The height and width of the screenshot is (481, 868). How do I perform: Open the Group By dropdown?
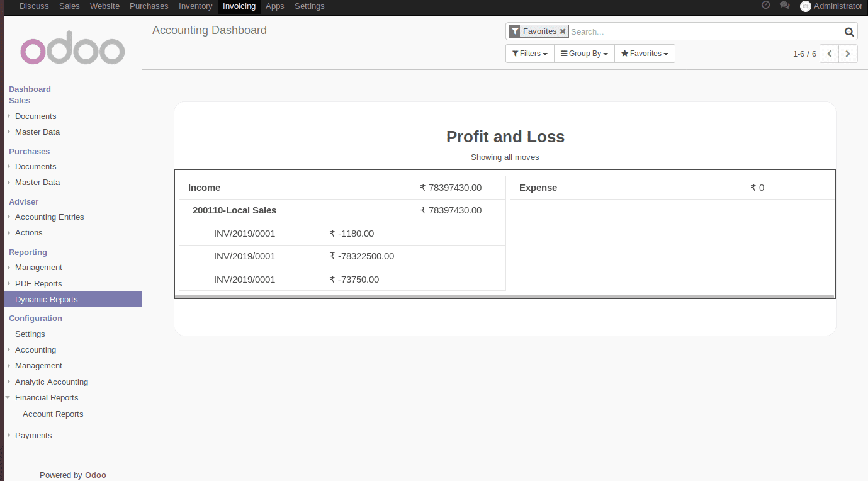pos(584,54)
